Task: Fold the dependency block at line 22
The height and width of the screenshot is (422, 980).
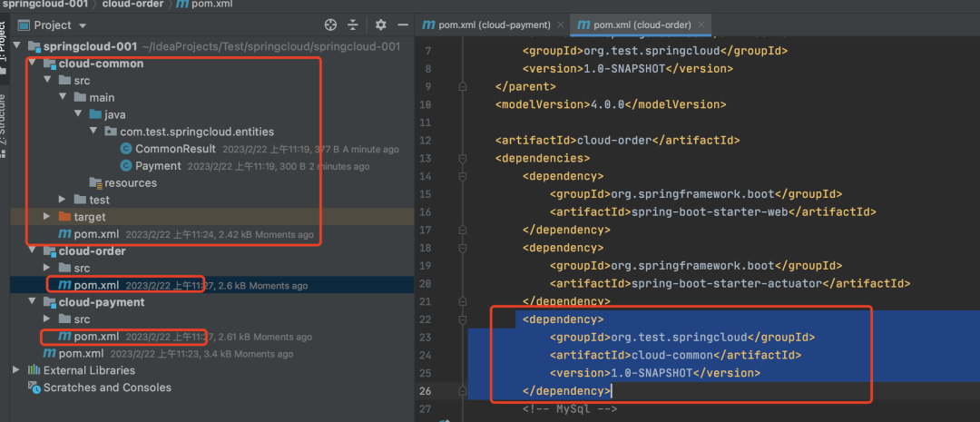Action: (x=463, y=319)
